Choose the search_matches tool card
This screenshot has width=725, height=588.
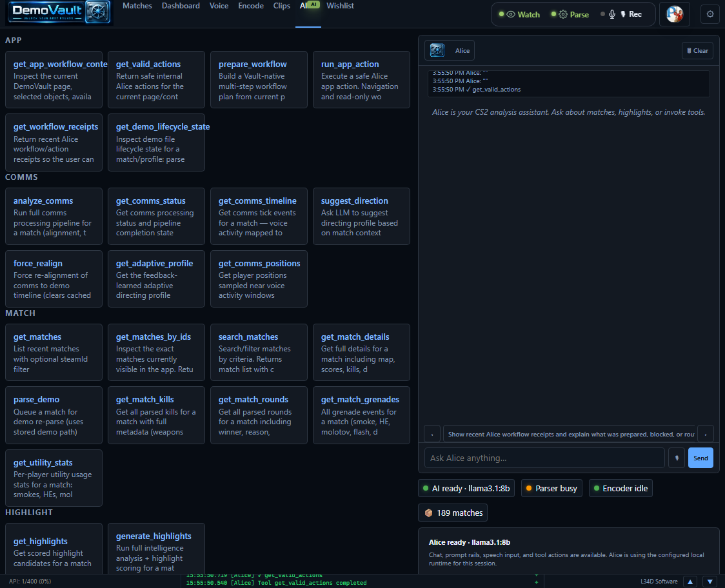tap(259, 352)
